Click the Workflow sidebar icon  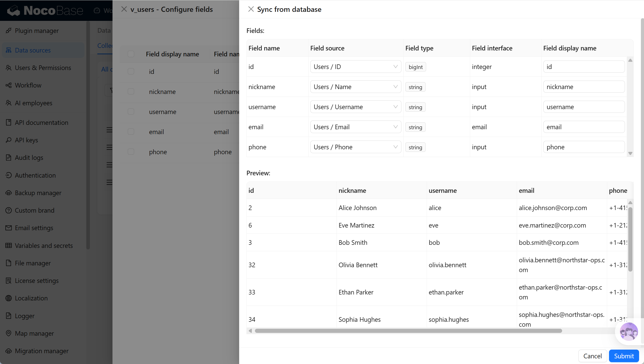coord(8,85)
